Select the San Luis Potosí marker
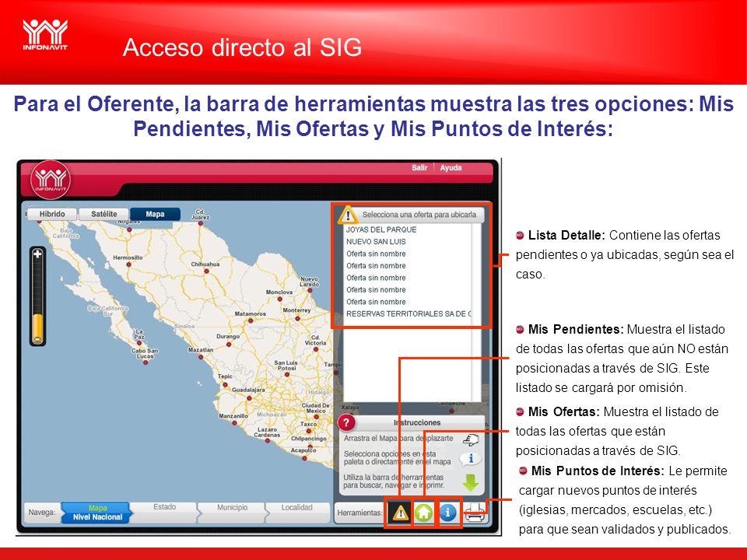The height and width of the screenshot is (560, 747). (286, 375)
